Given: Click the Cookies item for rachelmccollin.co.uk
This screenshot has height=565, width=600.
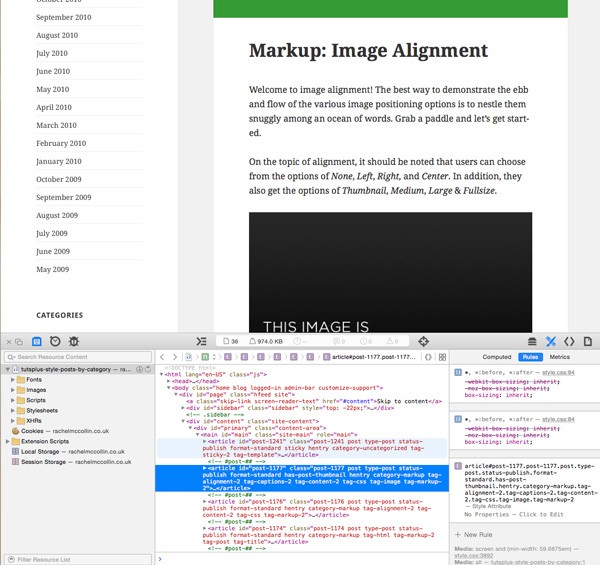Looking at the screenshot, I should (x=60, y=431).
